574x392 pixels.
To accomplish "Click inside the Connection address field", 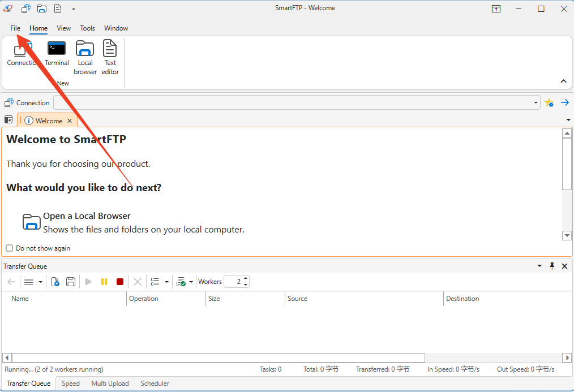I will point(293,103).
